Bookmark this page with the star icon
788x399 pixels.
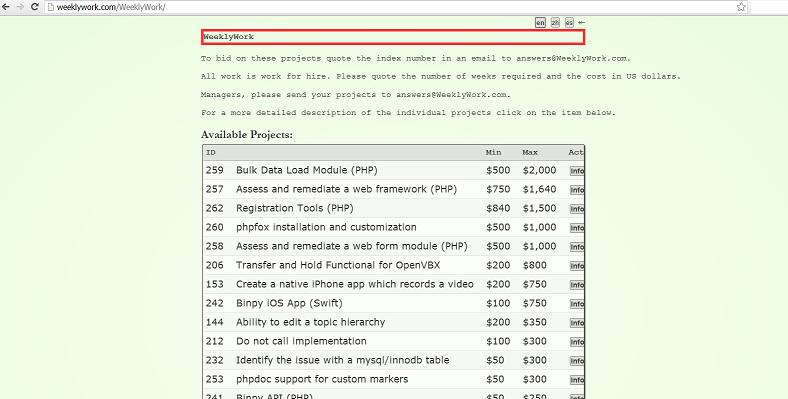click(x=741, y=7)
